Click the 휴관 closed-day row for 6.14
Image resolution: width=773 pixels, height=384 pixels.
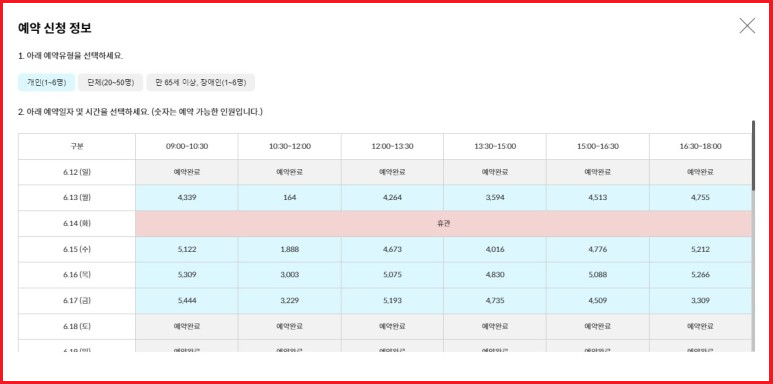[444, 223]
